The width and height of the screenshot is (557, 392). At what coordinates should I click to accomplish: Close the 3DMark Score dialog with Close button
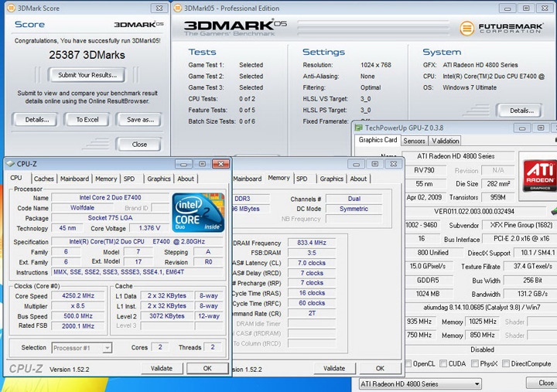139,144
